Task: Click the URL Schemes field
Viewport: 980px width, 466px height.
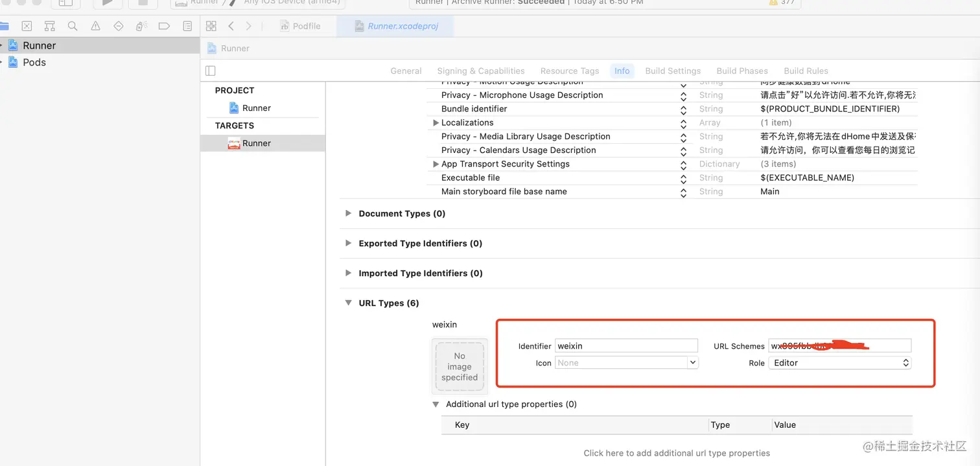Action: (840, 346)
